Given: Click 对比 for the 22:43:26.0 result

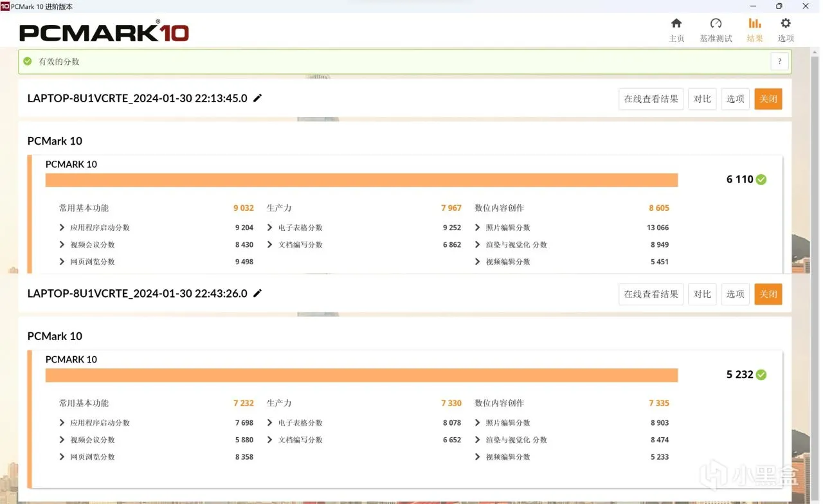Looking at the screenshot, I should point(702,294).
